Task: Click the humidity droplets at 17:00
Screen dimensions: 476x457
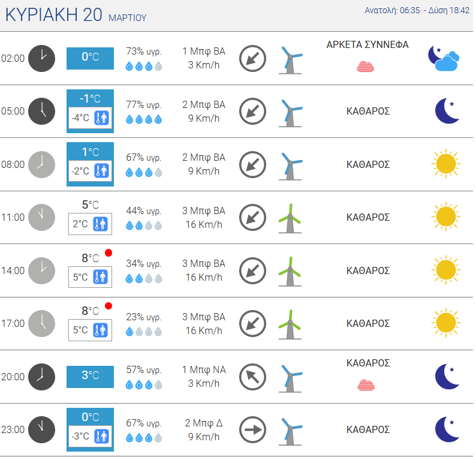Action: point(144,332)
